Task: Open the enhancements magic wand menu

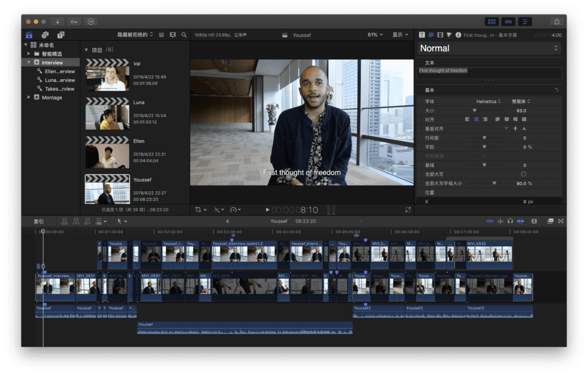Action: coord(219,210)
